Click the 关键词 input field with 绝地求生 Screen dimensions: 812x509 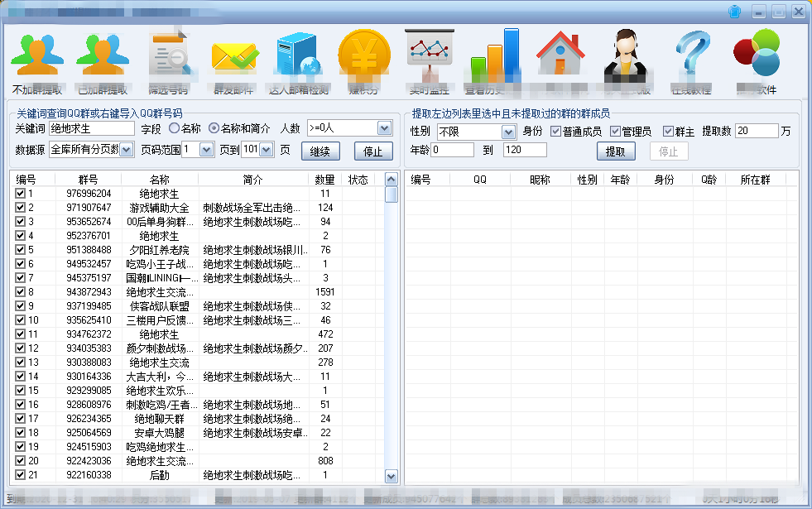coord(92,128)
